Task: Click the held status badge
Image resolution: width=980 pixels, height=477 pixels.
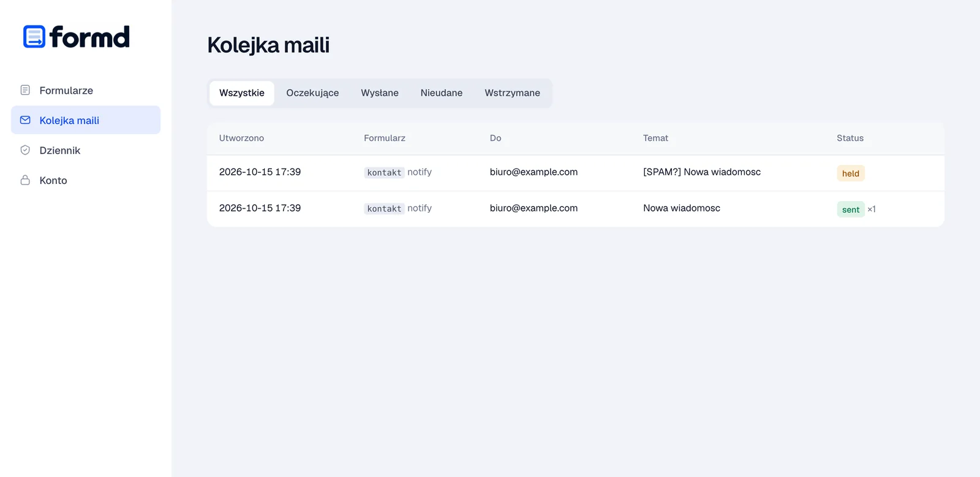Action: point(851,174)
